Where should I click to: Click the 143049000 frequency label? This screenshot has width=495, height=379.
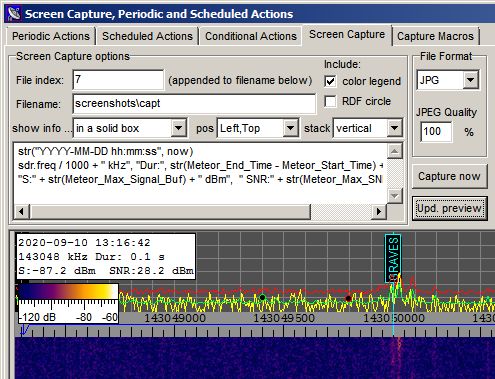[175, 318]
